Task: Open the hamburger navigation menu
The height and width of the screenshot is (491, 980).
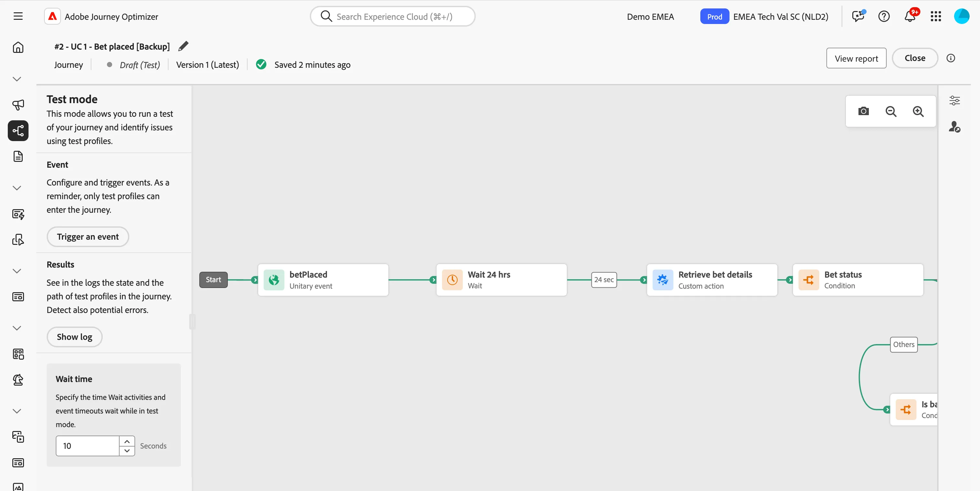Action: [x=18, y=16]
